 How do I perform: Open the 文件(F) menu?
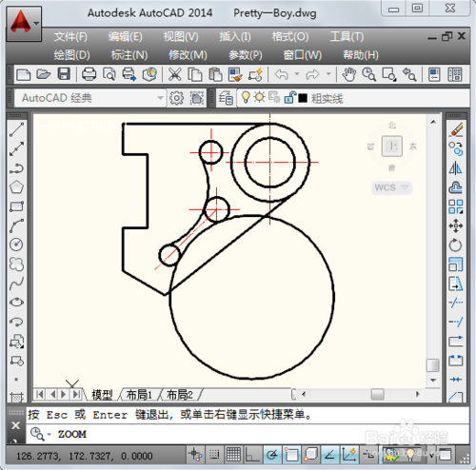coord(70,37)
